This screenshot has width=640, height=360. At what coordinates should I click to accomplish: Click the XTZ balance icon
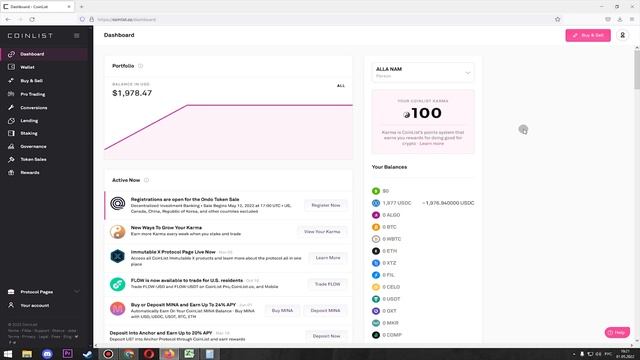376,263
